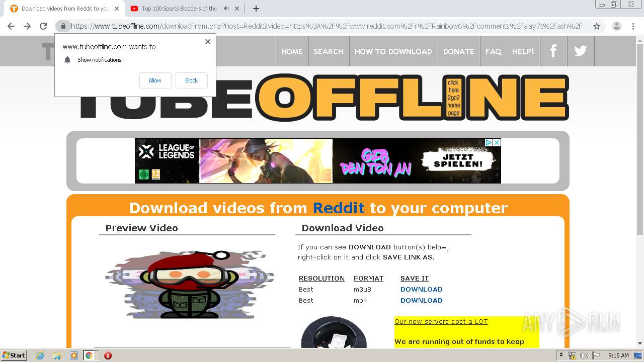Image resolution: width=644 pixels, height=362 pixels.
Task: Download the mp4 format video
Action: point(422,301)
